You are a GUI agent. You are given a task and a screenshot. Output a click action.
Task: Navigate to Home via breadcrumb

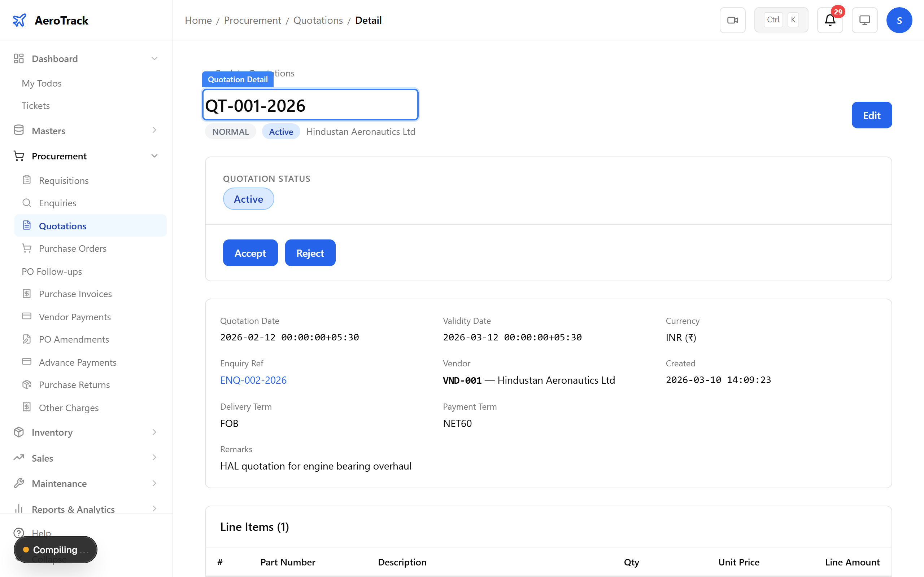[x=198, y=20]
